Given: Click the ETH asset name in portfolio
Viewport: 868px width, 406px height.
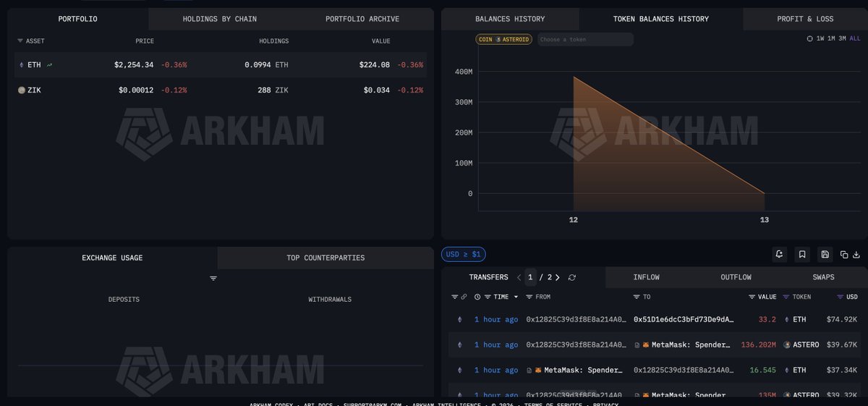Looking at the screenshot, I should click(x=34, y=65).
